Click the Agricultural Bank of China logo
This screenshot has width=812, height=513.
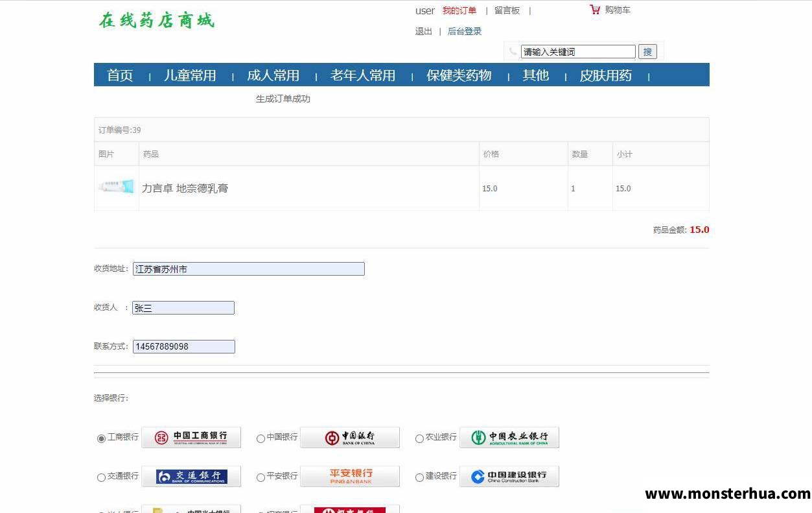(x=509, y=438)
